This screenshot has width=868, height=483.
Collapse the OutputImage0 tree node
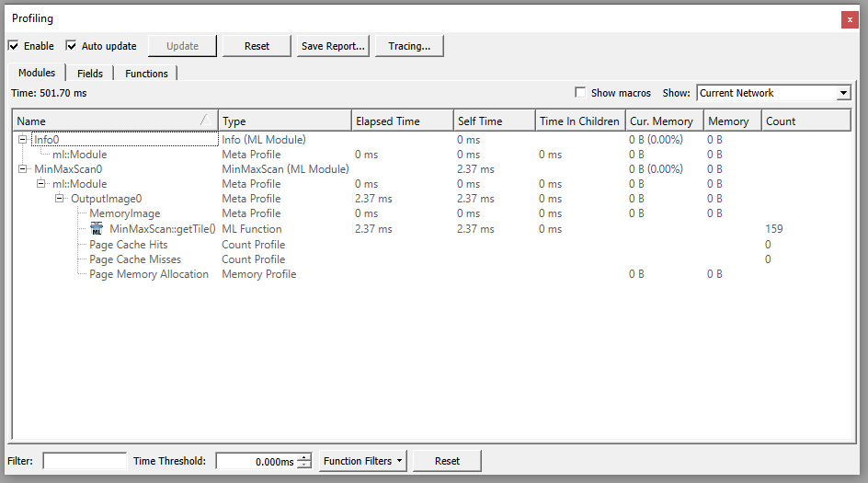[x=59, y=199]
